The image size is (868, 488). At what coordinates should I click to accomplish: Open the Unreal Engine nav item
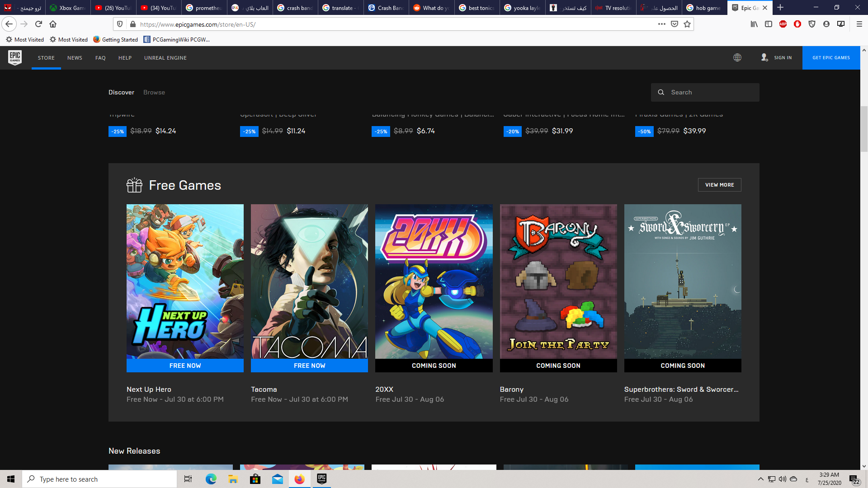(165, 58)
